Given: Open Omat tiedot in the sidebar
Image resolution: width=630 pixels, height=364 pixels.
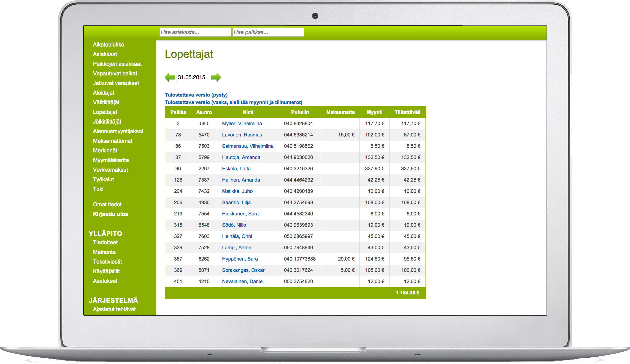Looking at the screenshot, I should click(x=107, y=204).
